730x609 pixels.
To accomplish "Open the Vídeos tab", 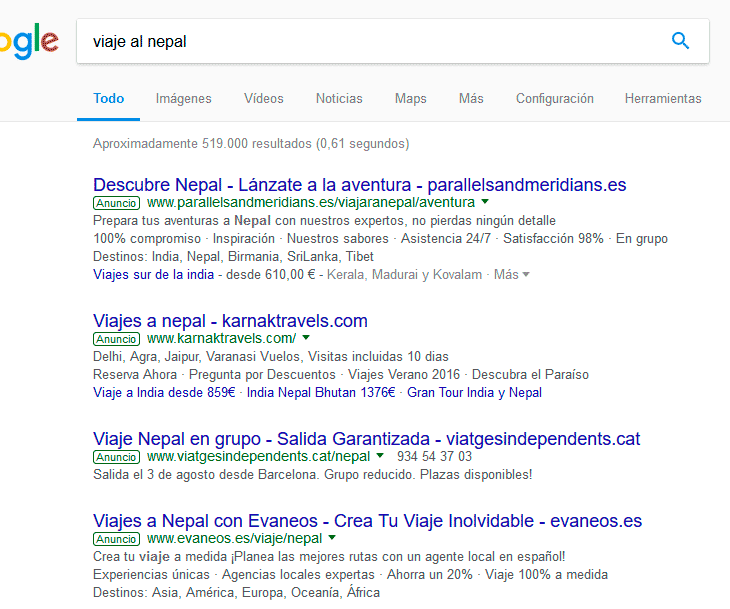I will pos(264,99).
